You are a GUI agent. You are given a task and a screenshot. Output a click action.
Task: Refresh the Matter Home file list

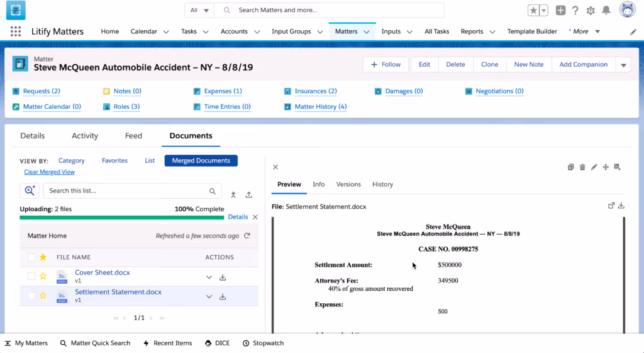point(247,236)
